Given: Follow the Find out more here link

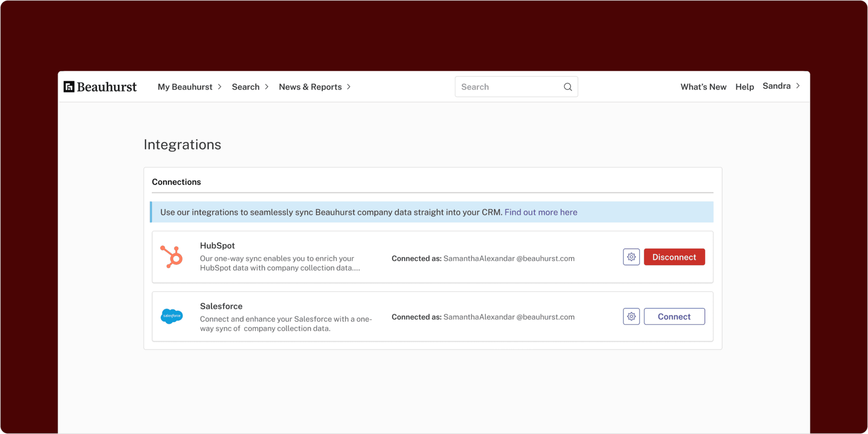Looking at the screenshot, I should point(541,212).
